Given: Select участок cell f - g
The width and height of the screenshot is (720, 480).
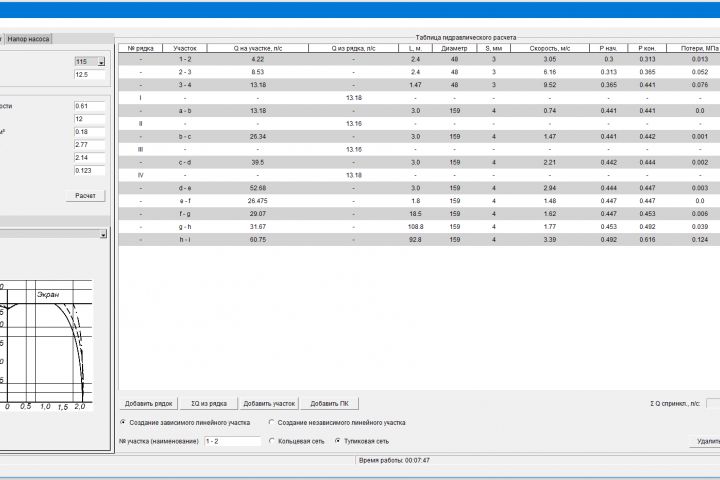Looking at the screenshot, I should [x=185, y=214].
